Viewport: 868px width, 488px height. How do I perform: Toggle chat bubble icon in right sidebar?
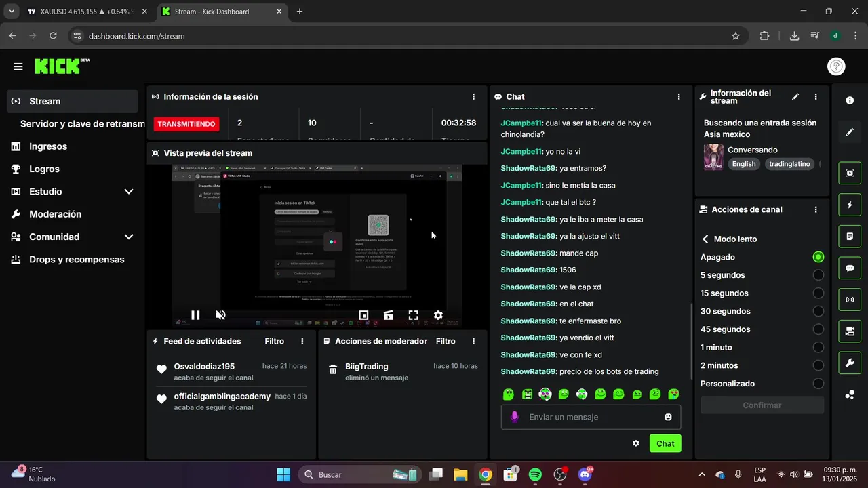pyautogui.click(x=850, y=268)
